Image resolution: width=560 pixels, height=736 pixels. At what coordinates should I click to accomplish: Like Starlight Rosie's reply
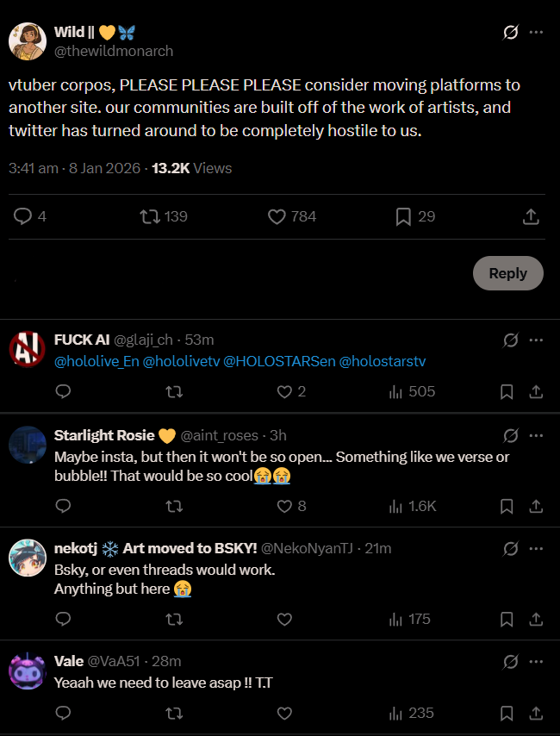[284, 506]
